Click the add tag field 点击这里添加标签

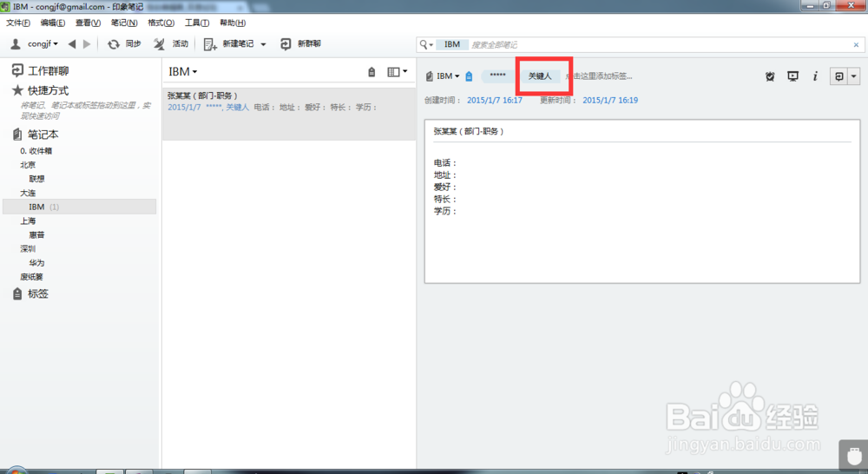click(599, 76)
